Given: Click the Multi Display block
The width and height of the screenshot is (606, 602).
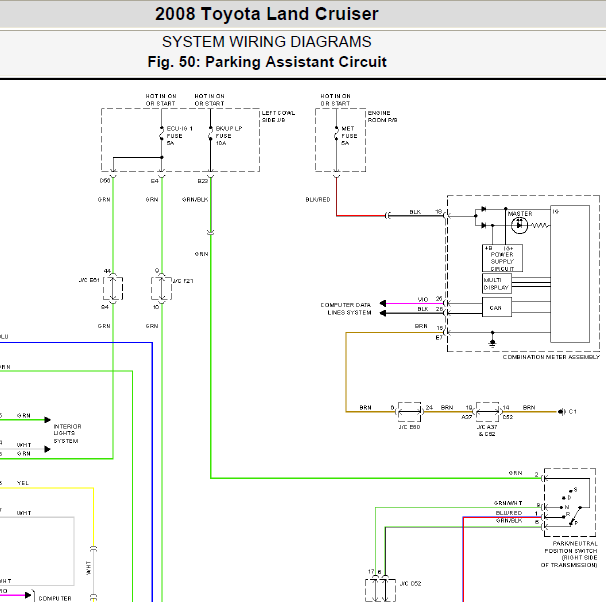Looking at the screenshot, I should (x=497, y=283).
